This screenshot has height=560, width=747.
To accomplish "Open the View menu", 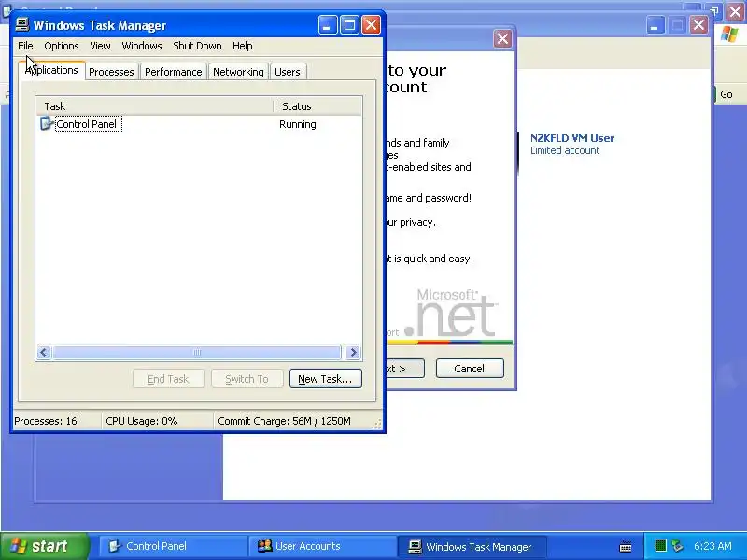I will click(x=100, y=46).
